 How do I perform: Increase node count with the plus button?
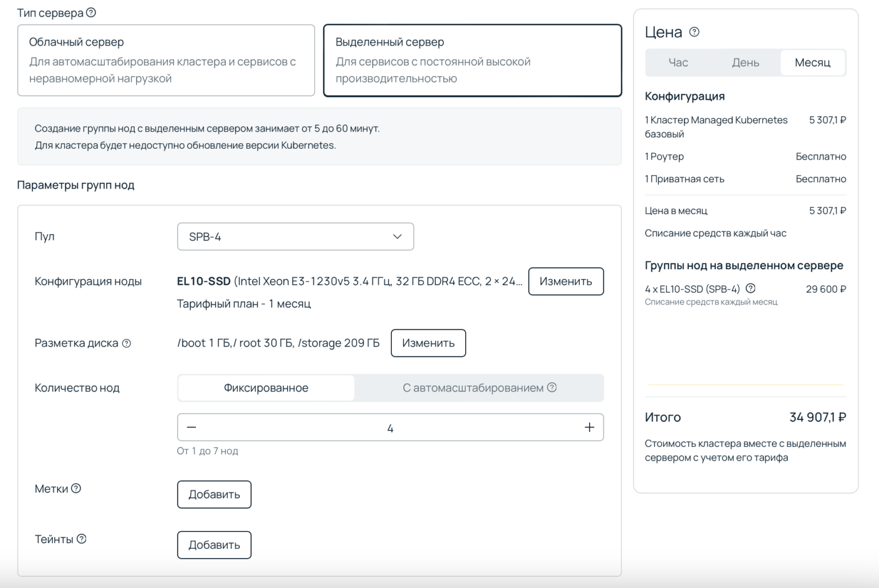click(x=589, y=427)
